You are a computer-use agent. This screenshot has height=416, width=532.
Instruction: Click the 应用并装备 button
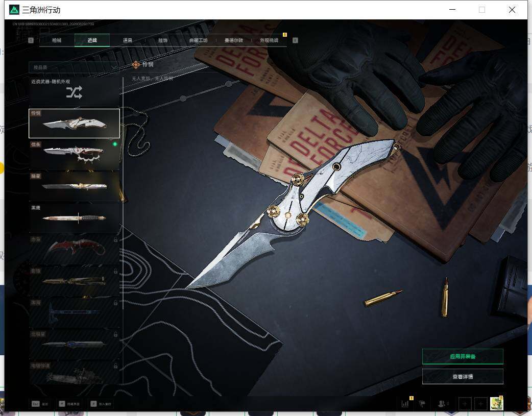point(463,356)
